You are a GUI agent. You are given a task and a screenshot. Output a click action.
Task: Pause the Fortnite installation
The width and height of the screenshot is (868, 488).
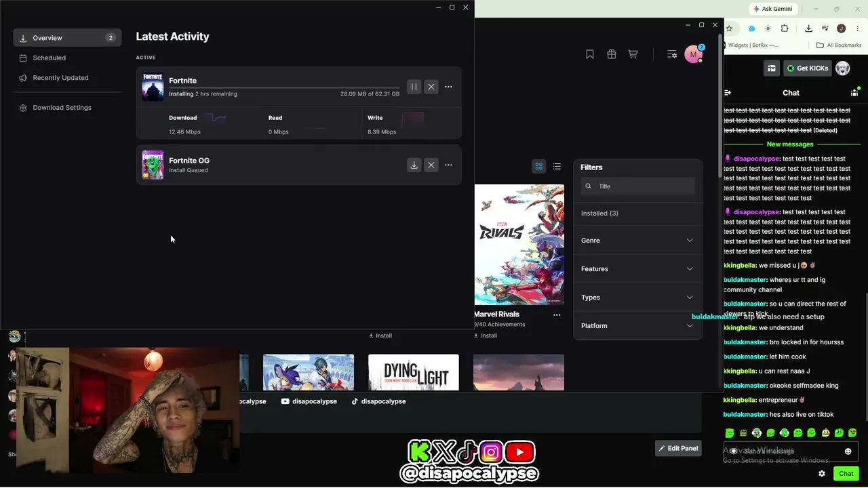click(x=414, y=87)
